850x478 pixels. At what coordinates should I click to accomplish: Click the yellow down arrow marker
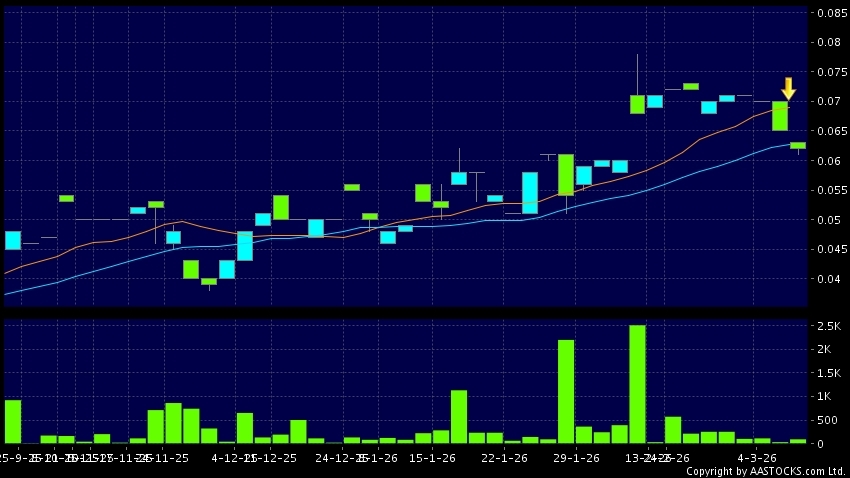[x=788, y=88]
